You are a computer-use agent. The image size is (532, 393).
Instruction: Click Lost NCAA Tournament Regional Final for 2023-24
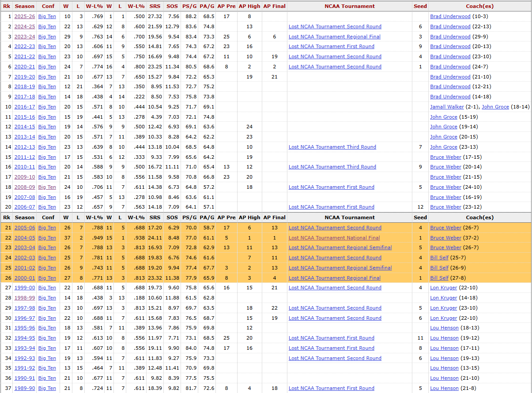point(334,37)
